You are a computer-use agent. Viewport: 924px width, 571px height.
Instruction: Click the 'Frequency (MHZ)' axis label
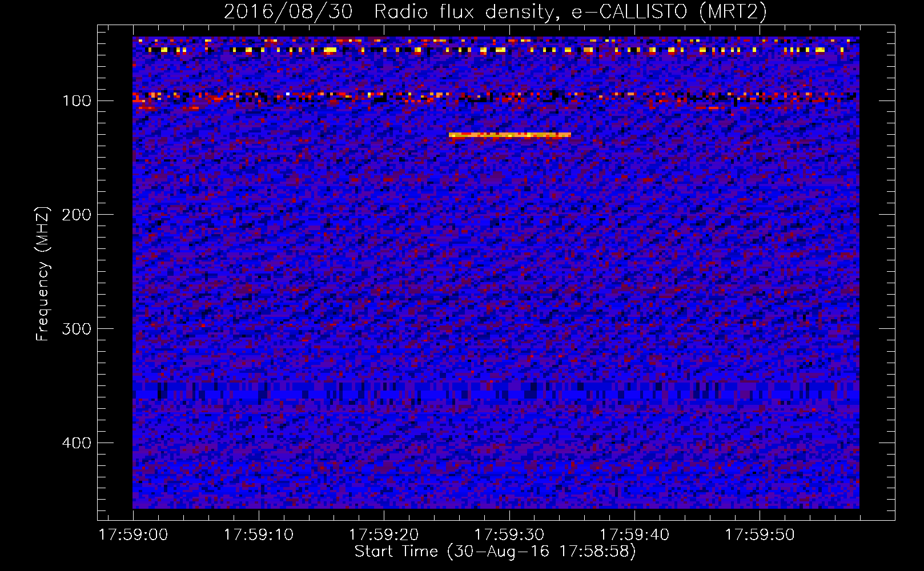43,274
